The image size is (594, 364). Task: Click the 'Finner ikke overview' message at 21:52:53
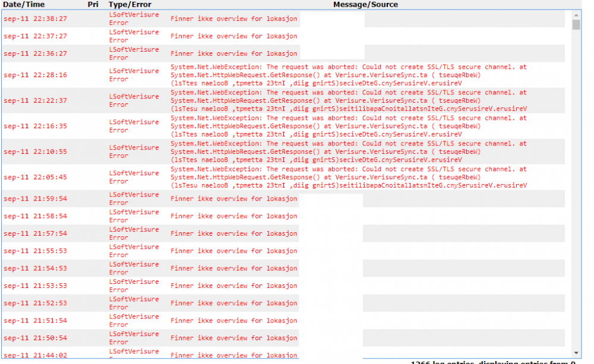click(233, 303)
